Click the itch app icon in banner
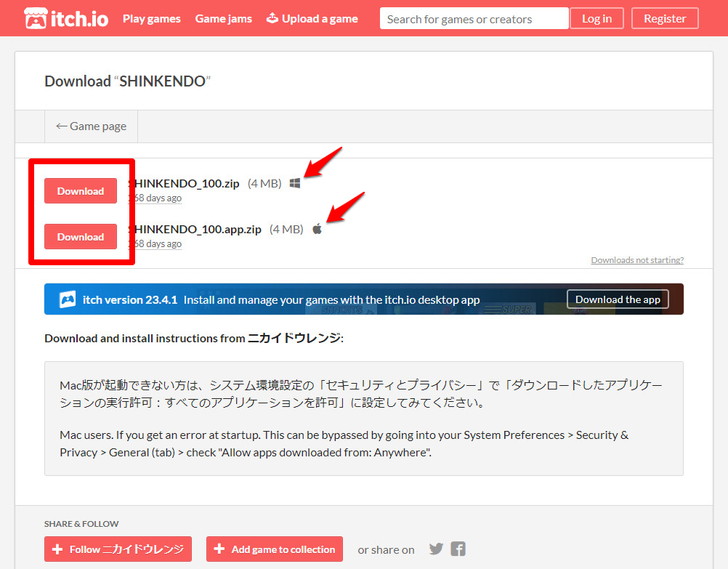 pyautogui.click(x=68, y=299)
